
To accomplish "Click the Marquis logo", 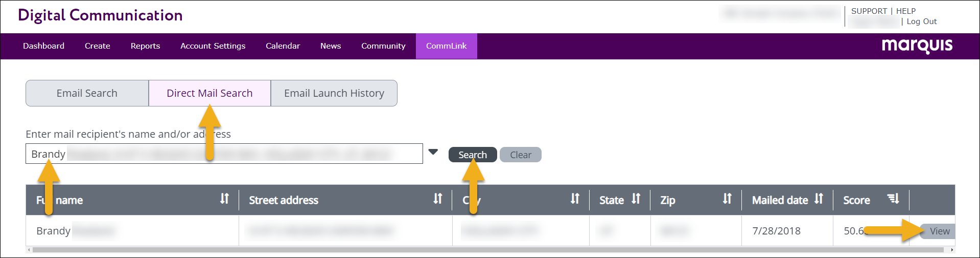I will coord(917,46).
